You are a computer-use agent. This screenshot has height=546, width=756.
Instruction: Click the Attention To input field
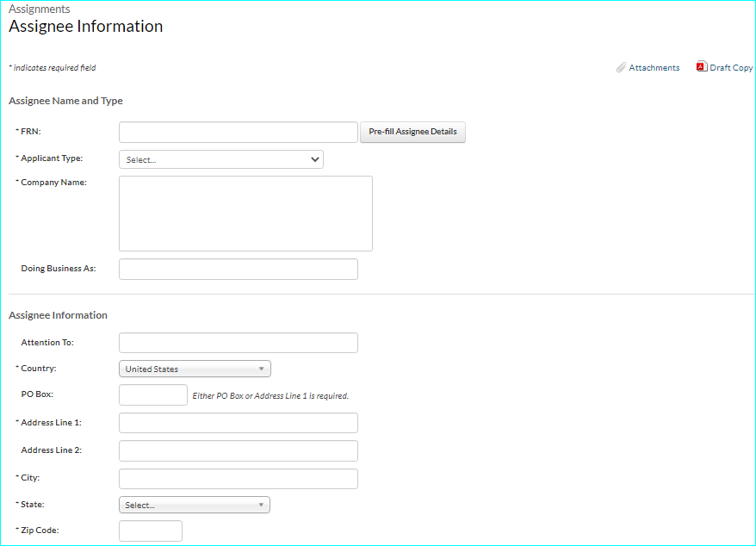(238, 343)
